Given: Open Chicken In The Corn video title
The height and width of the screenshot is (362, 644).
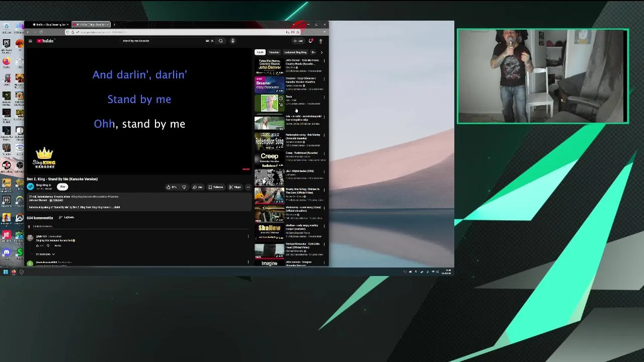Looking at the screenshot, I should point(302,191).
